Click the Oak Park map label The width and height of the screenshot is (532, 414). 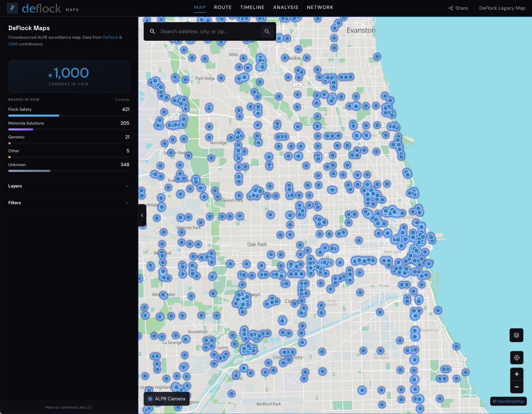[x=257, y=244]
